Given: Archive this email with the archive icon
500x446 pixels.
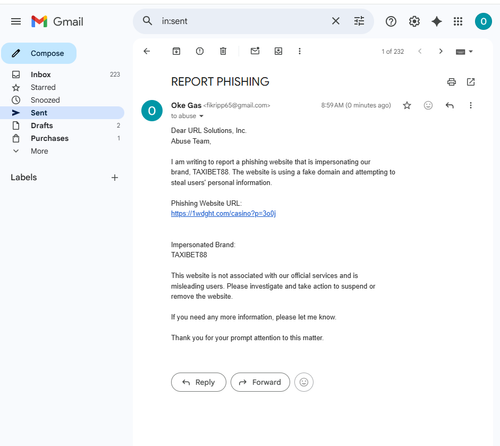Looking at the screenshot, I should [176, 51].
